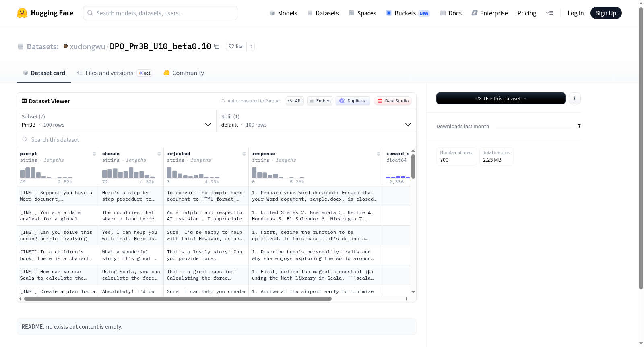Click the Sign Up button
The image size is (644, 347).
[606, 13]
